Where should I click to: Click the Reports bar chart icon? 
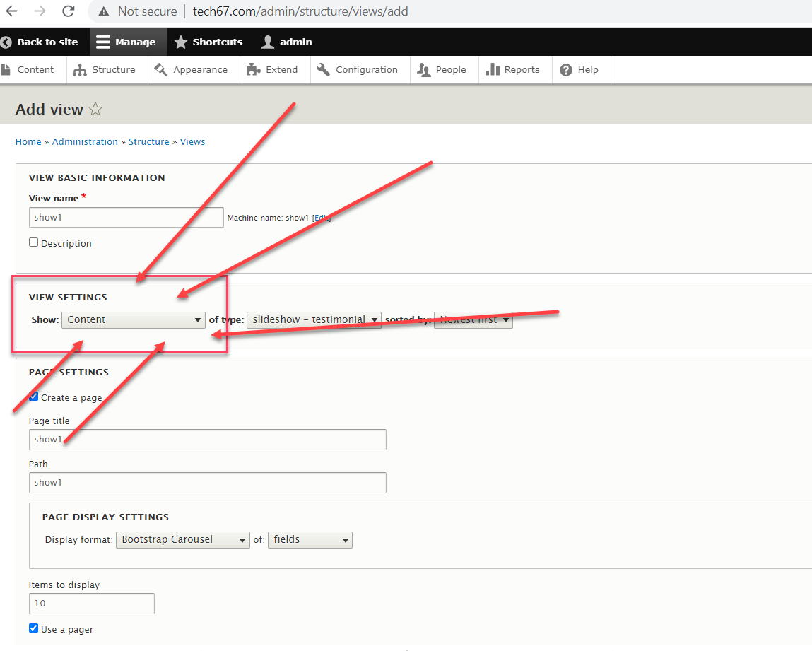(493, 69)
